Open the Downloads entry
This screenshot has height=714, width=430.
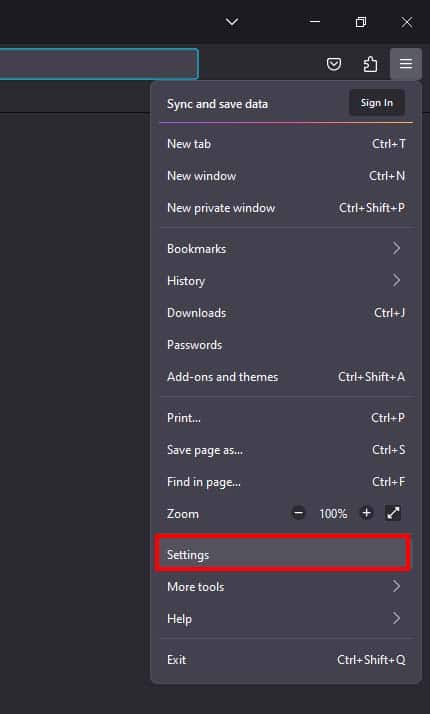point(286,313)
